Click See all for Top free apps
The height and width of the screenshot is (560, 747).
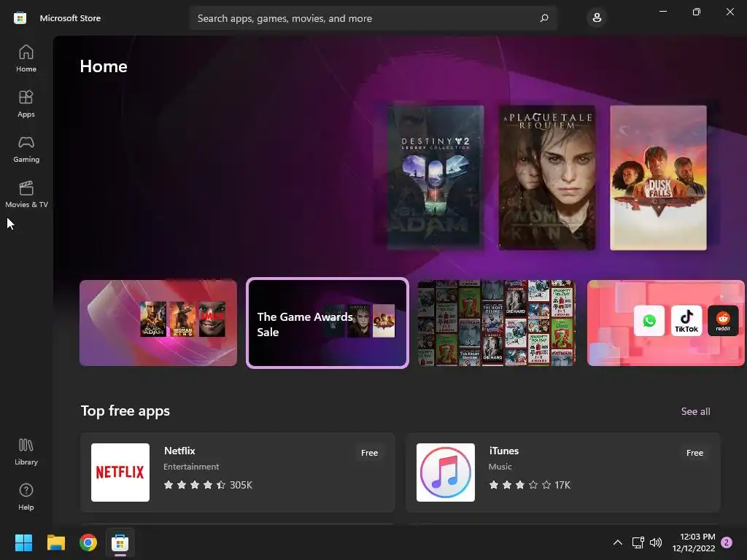(x=695, y=411)
